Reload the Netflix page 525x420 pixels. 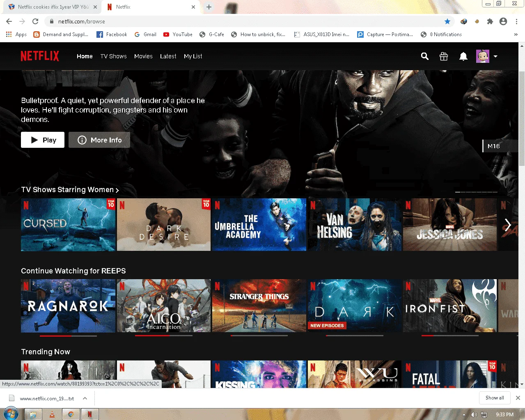(x=35, y=21)
